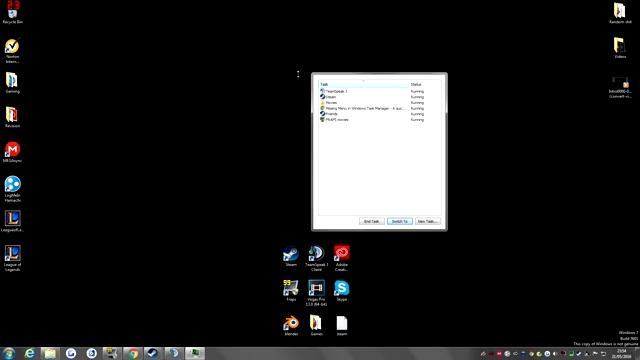
Task: Click the volume speaker tray icon
Action: 555,353
